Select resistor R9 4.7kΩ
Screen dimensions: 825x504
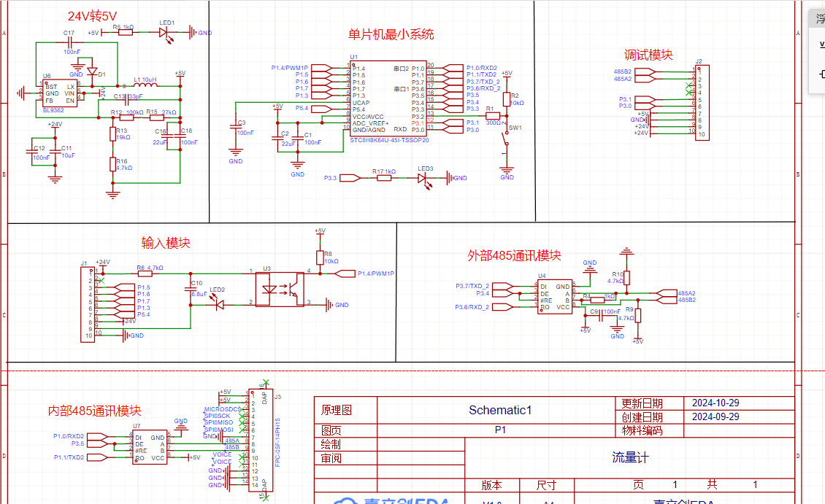point(637,315)
